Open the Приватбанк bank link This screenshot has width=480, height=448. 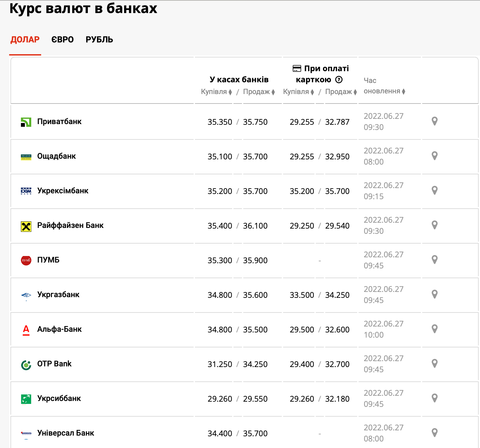(x=59, y=121)
